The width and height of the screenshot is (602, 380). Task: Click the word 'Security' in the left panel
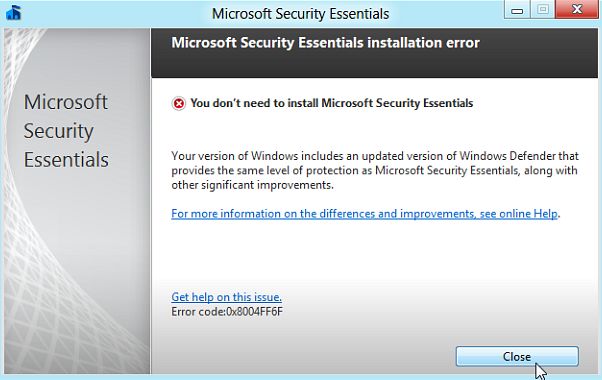point(58,132)
